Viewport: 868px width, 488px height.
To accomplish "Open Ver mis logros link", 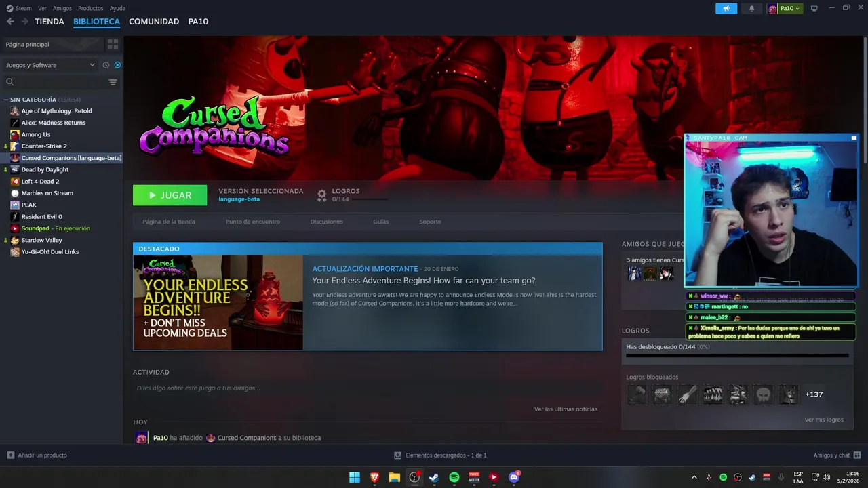I will pos(824,420).
